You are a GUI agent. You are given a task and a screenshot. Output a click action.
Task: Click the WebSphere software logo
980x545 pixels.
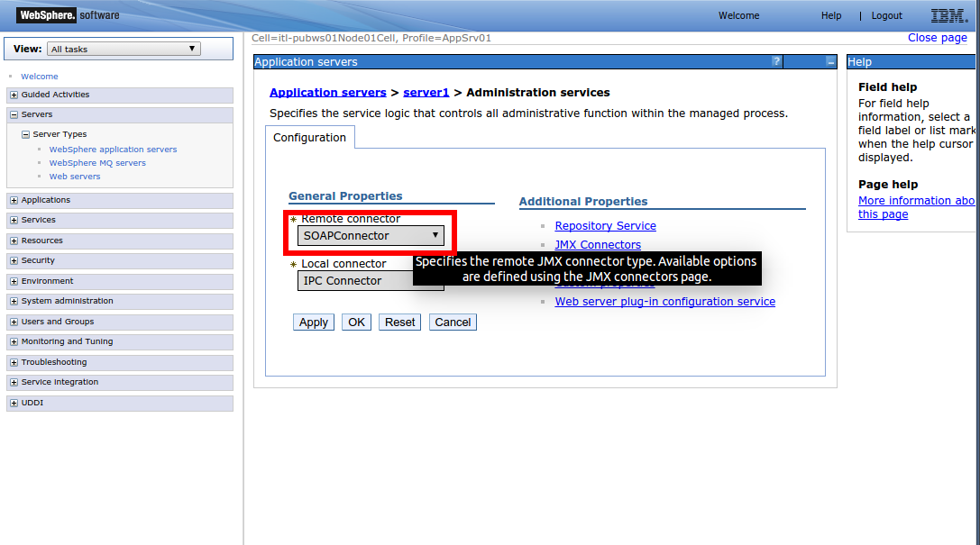(x=68, y=15)
